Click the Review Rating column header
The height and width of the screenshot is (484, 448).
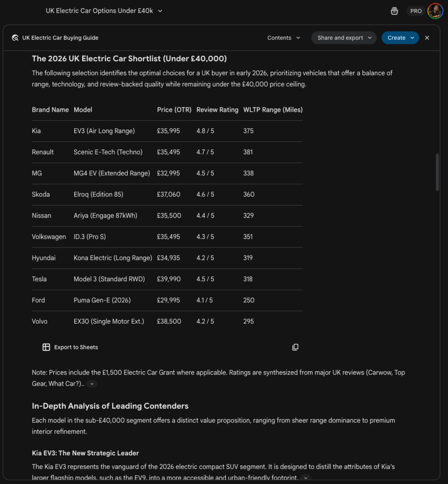point(217,110)
